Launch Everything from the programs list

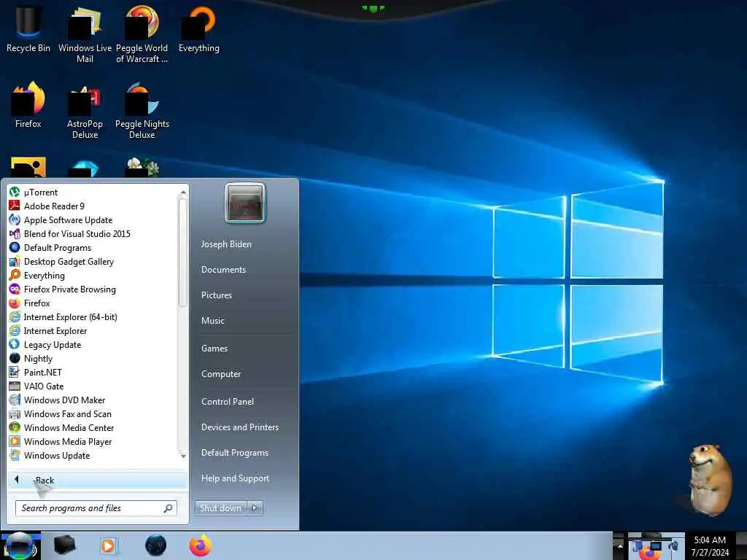44,275
